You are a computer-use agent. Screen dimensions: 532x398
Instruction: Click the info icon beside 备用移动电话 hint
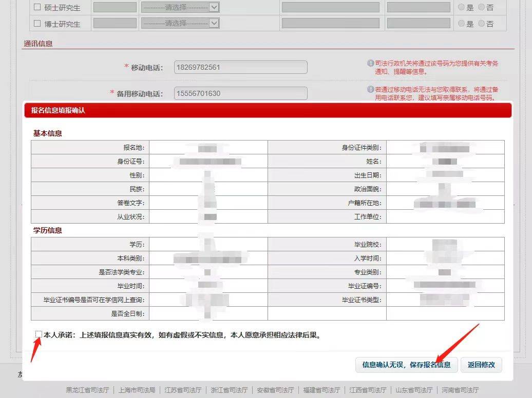pyautogui.click(x=370, y=89)
